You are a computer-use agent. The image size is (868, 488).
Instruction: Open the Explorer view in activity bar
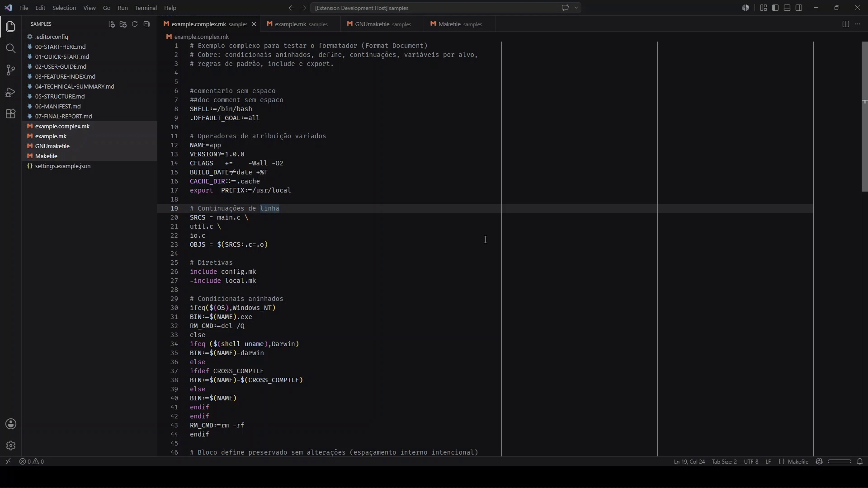(x=11, y=27)
